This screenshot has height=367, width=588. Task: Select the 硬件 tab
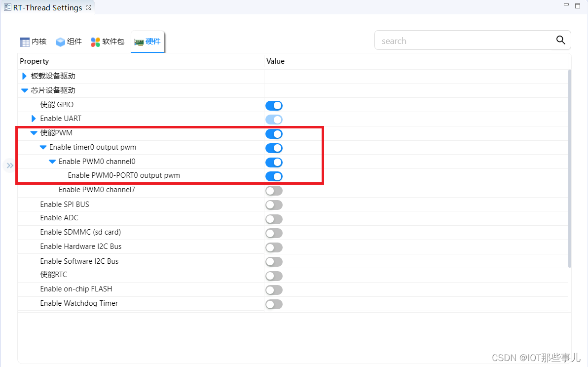147,41
